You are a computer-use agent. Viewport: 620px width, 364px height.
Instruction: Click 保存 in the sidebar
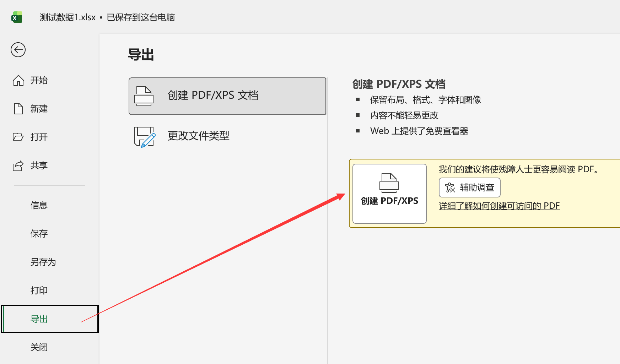(39, 234)
